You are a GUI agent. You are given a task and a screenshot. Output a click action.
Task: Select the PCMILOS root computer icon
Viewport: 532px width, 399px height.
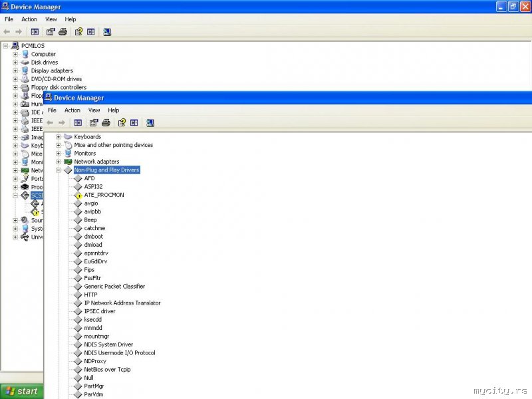[15, 45]
